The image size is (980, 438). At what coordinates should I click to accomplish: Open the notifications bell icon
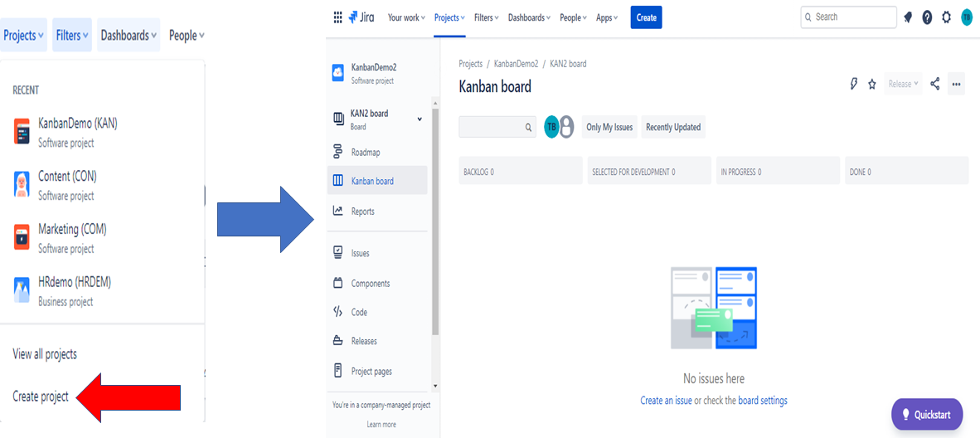point(908,17)
